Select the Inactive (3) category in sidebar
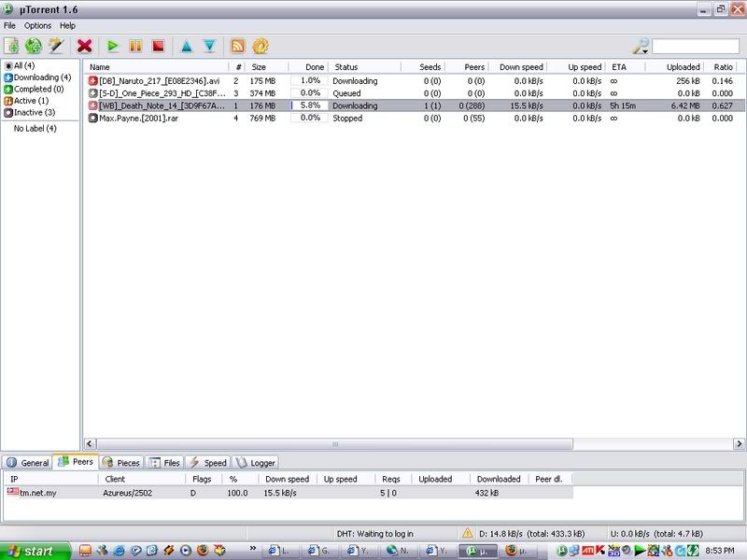Image resolution: width=747 pixels, height=560 pixels. pos(35,112)
